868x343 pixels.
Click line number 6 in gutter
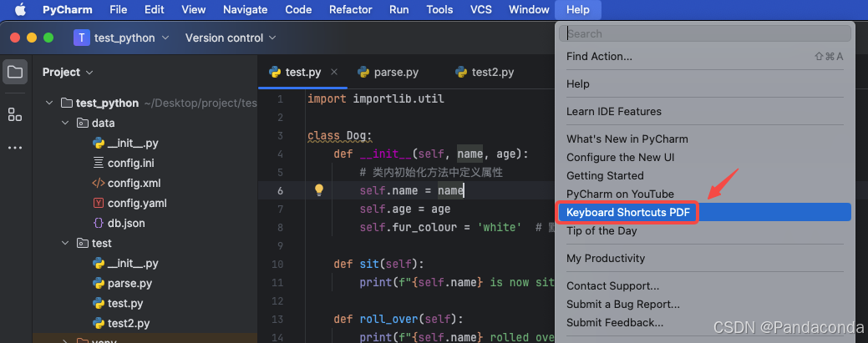pyautogui.click(x=280, y=190)
